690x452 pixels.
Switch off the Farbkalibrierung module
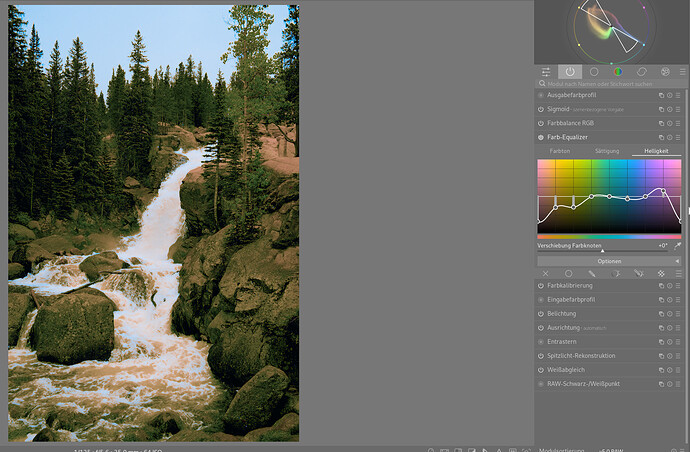tap(541, 285)
